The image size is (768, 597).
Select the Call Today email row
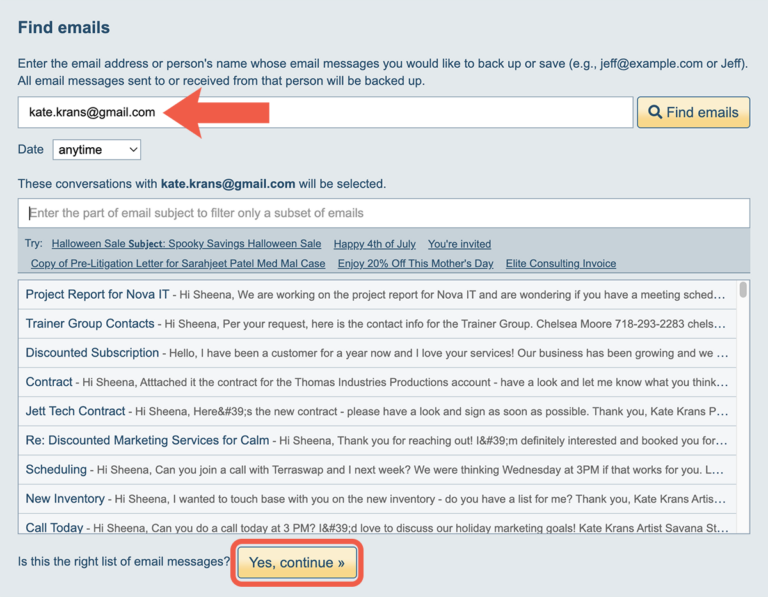[x=377, y=524]
